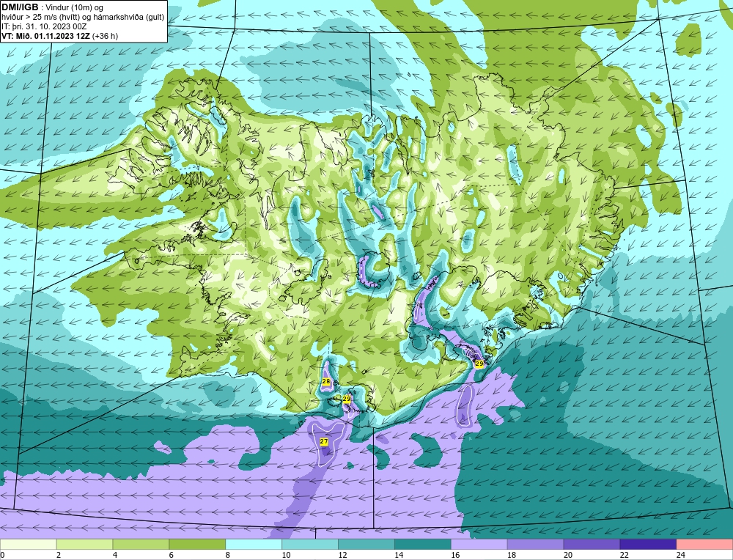Click the dark teal 14–16 m/s legend swatch
Image resolution: width=733 pixels, height=560 pixels.
tap(423, 544)
